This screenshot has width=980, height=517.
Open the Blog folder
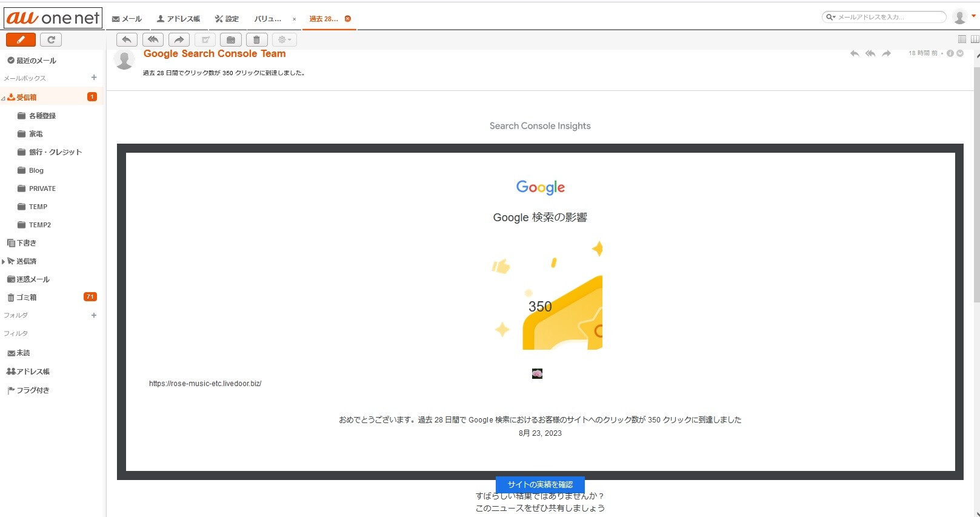click(x=36, y=170)
